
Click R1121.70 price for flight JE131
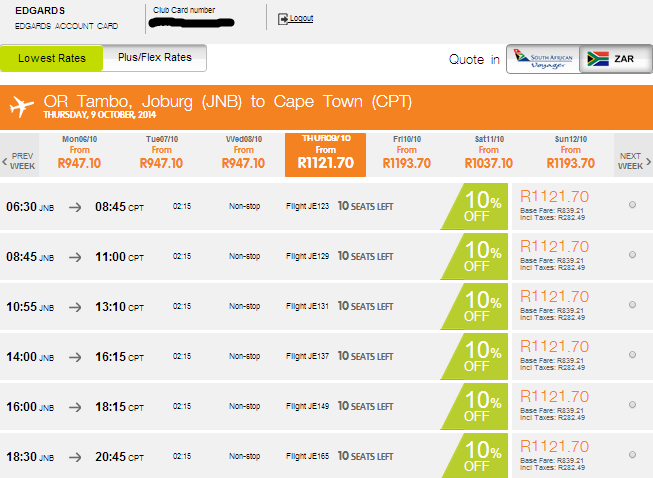[554, 296]
